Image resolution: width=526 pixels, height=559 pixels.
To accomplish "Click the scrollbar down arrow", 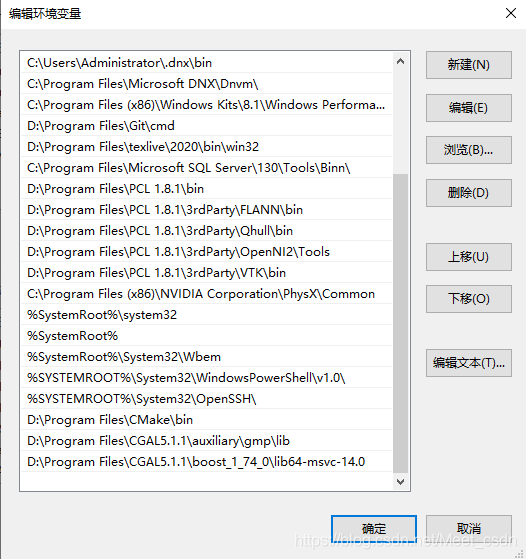I will (x=400, y=482).
